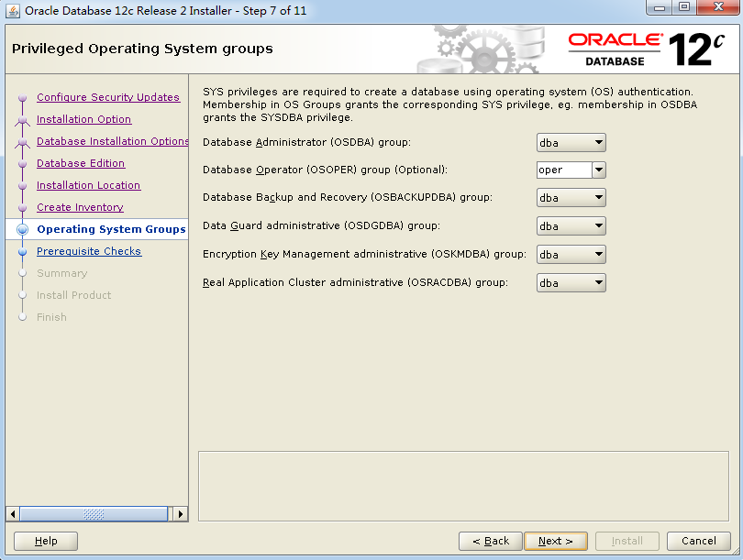
Task: Click the Prerequisite Checks step bullet
Action: coord(22,252)
